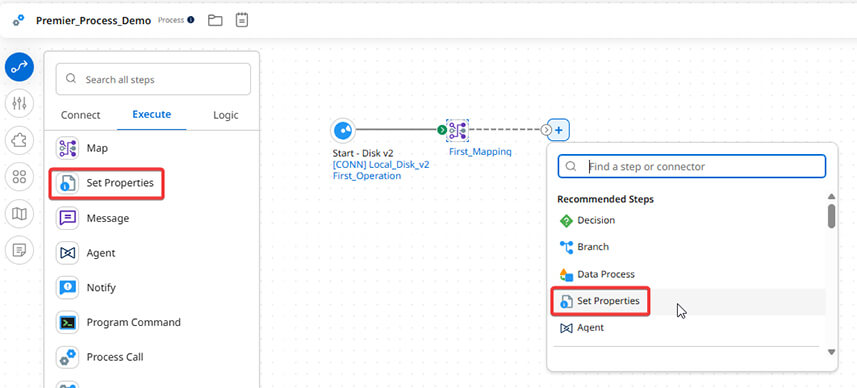This screenshot has height=388, width=857.
Task: Open the notes clipboard icon in header
Action: click(242, 20)
